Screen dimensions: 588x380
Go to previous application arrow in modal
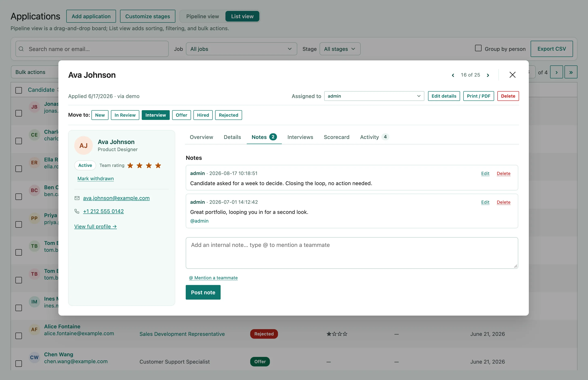[453, 75]
